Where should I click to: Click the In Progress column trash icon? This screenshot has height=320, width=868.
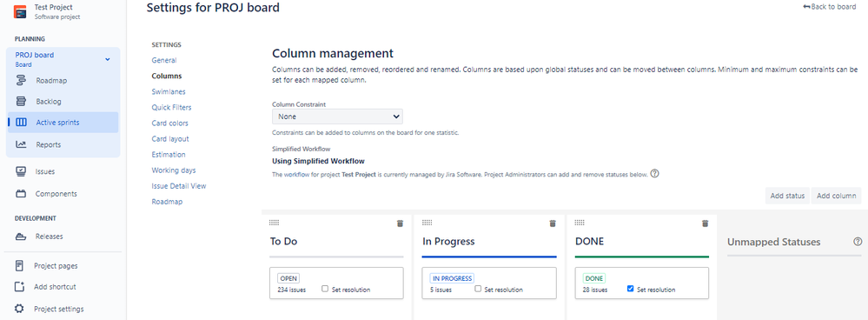(x=552, y=223)
